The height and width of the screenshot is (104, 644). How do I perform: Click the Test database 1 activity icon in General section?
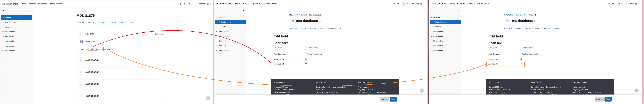(82, 42)
